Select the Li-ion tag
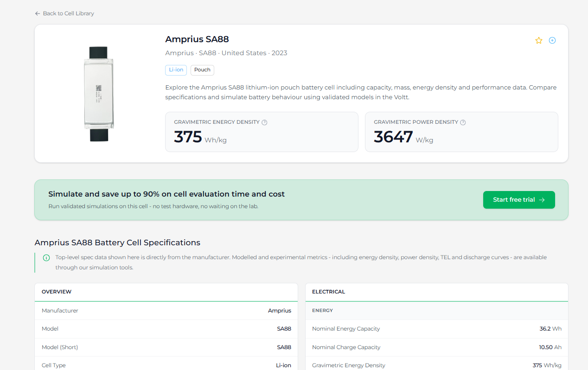Image resolution: width=588 pixels, height=370 pixels. click(176, 70)
